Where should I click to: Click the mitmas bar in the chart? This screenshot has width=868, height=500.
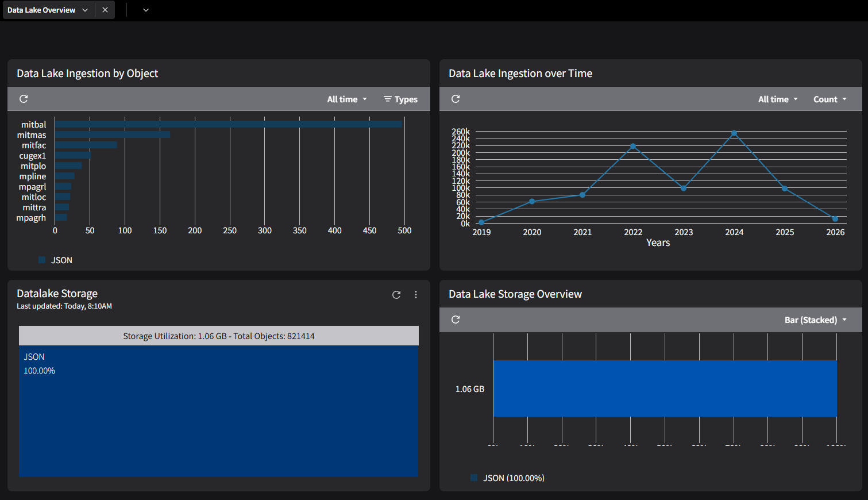click(113, 134)
